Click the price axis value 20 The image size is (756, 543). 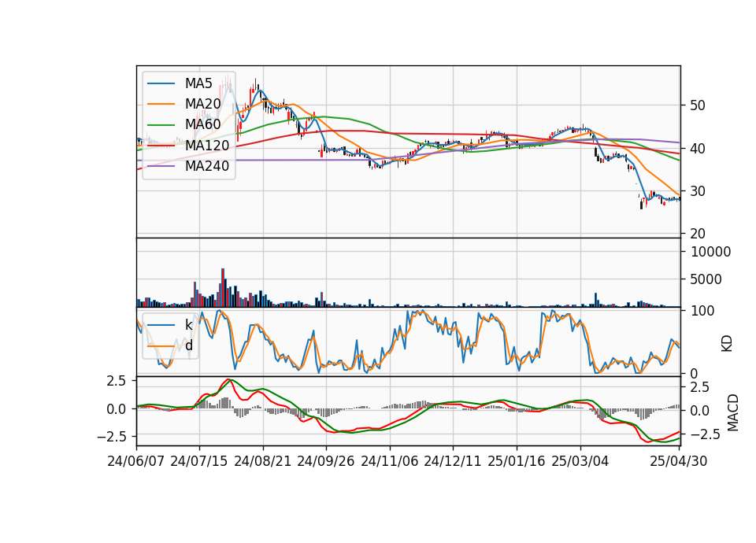[697, 234]
